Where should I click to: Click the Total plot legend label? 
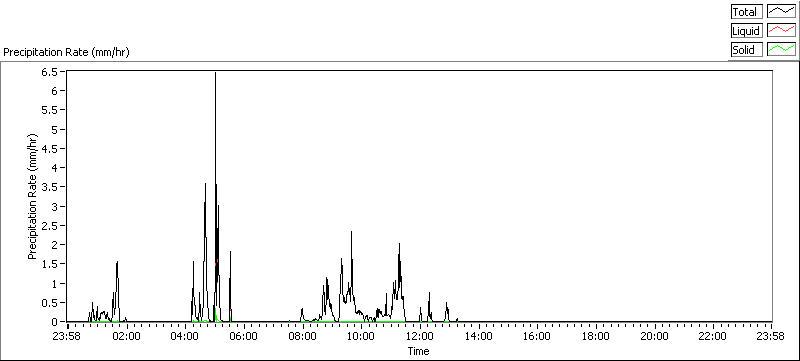pos(746,12)
